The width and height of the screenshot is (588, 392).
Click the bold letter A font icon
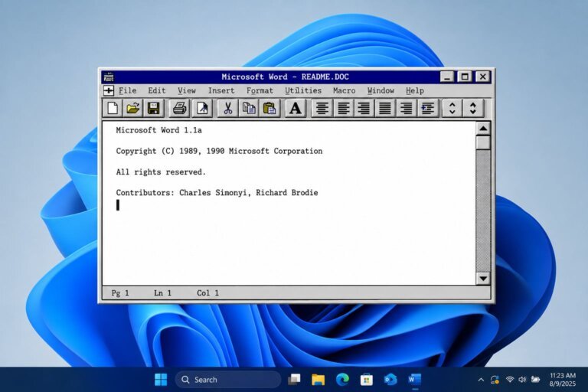[296, 109]
